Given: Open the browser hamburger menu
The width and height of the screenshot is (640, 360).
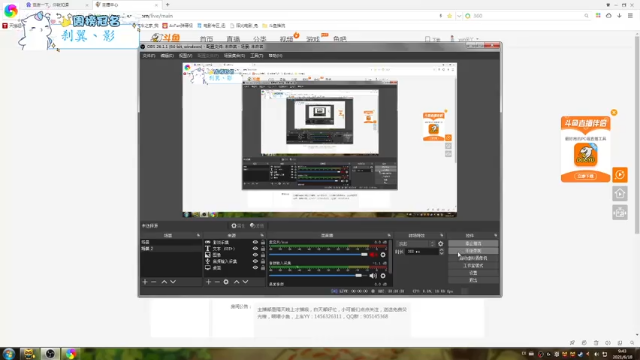Looking at the screenshot, I should point(630,16).
